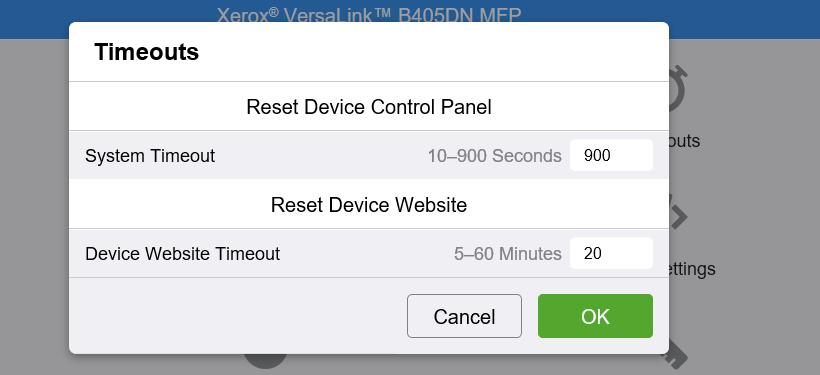
Task: Click the 10–900 Seconds range hint
Action: 495,156
